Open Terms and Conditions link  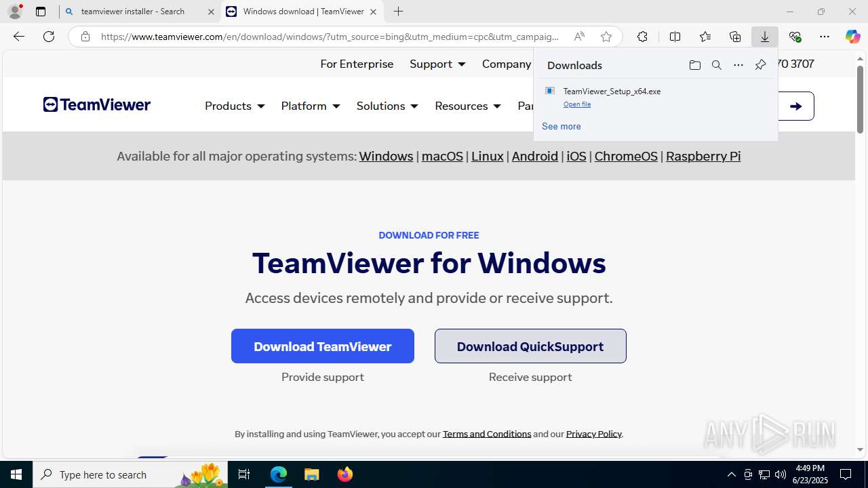pos(487,434)
